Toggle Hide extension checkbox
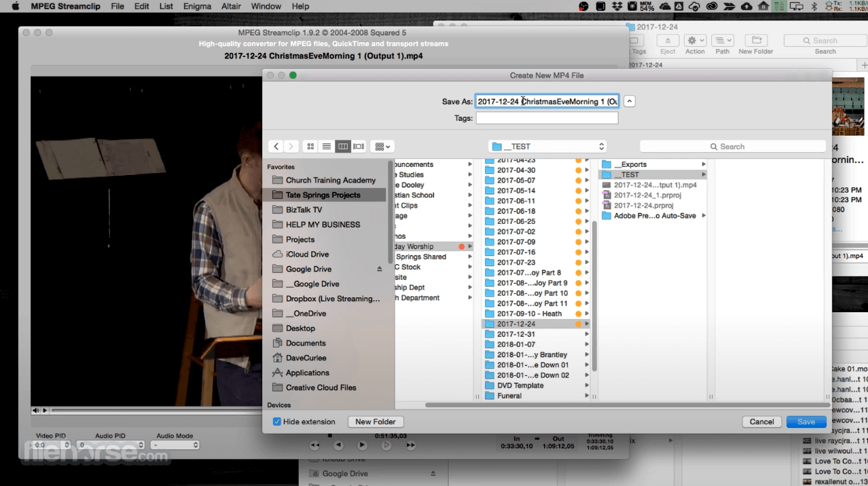This screenshot has width=868, height=486. point(277,422)
